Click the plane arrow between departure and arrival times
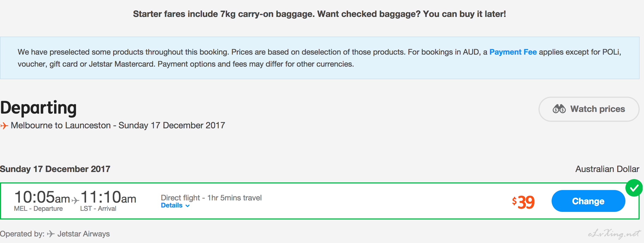Image resolution: width=644 pixels, height=243 pixels. tap(75, 200)
